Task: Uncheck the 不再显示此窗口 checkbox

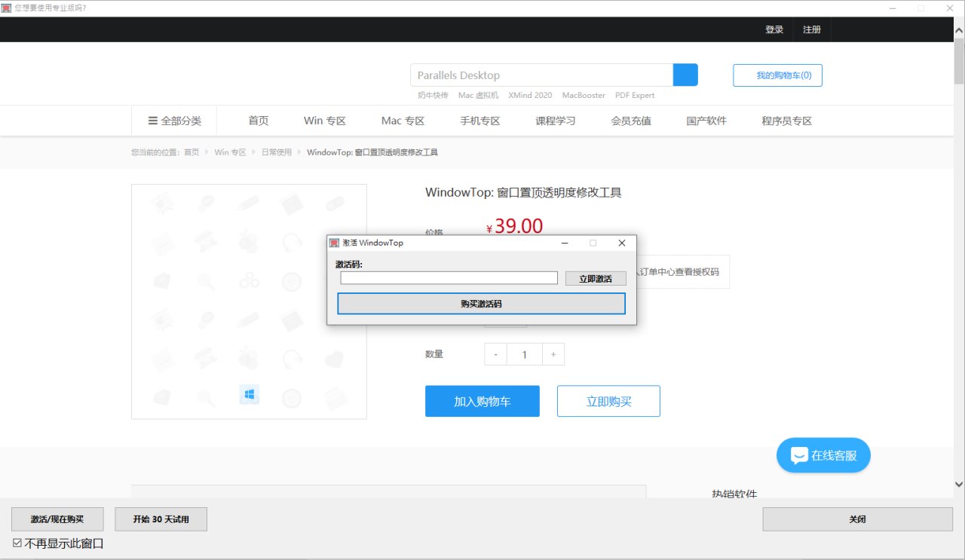Action: tap(17, 543)
